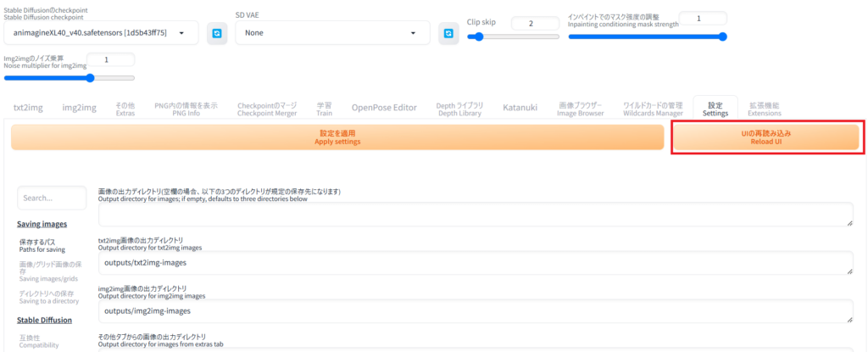Go to the Checkpoint Merger tab
Image resolution: width=868 pixels, height=352 pixels.
click(267, 109)
